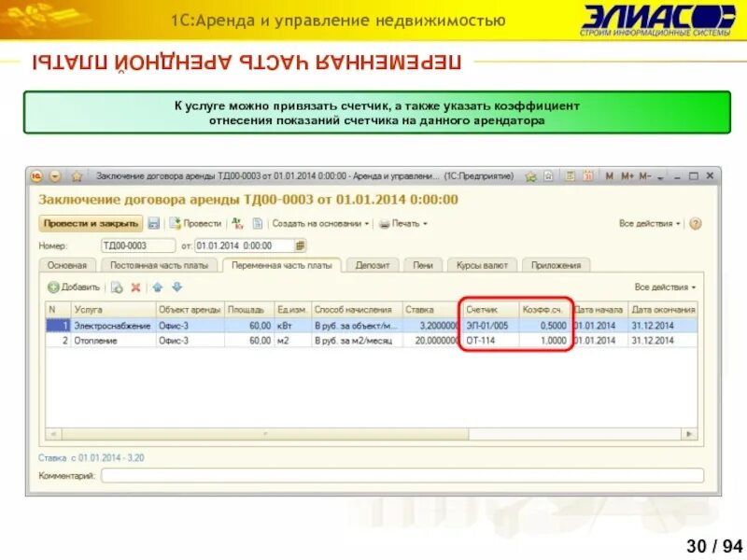Expand the 'Создать на основании' dropdown
Viewport: 747px width, 560px height.
tap(320, 223)
